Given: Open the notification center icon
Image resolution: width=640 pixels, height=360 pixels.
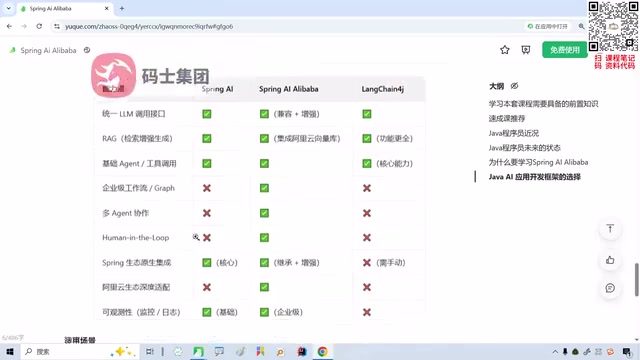Looking at the screenshot, I should [627, 351].
